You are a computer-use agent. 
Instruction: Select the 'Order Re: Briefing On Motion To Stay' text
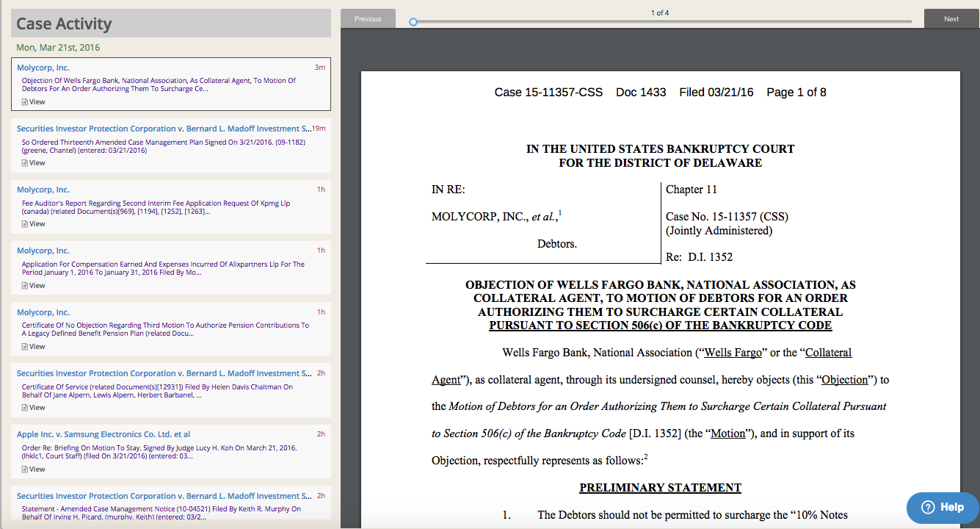coord(159,452)
